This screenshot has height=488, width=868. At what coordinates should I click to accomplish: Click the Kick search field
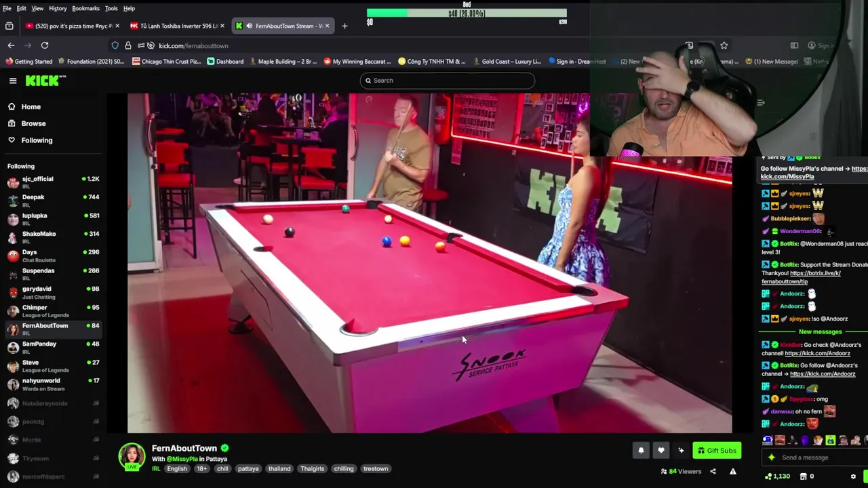coord(448,81)
